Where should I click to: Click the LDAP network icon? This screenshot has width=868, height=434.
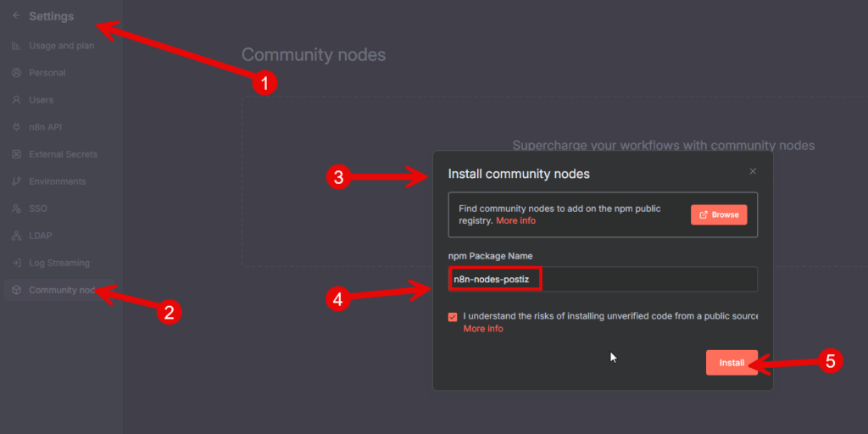click(x=17, y=236)
